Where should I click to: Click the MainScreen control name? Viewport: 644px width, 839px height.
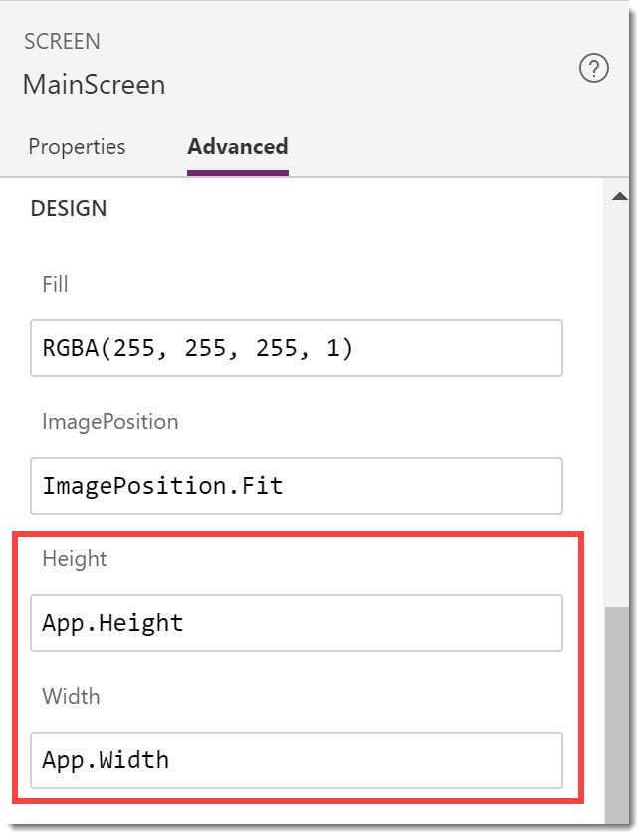click(95, 85)
